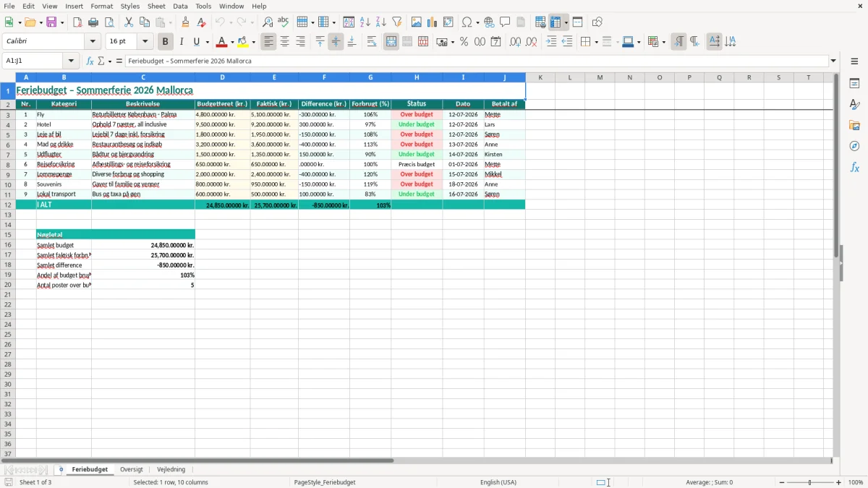This screenshot has width=868, height=488.
Task: Switch to the Vejledning sheet tab
Action: point(171,469)
